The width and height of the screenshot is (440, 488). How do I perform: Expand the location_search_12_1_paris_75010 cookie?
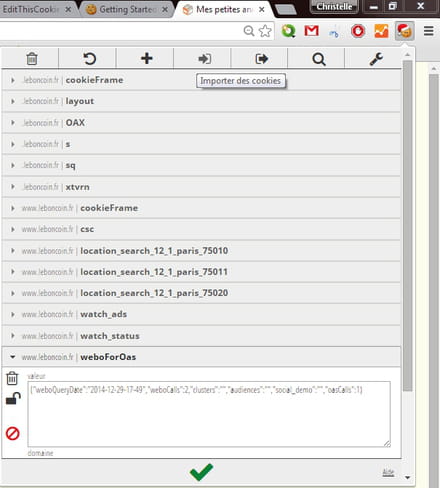[x=201, y=251]
